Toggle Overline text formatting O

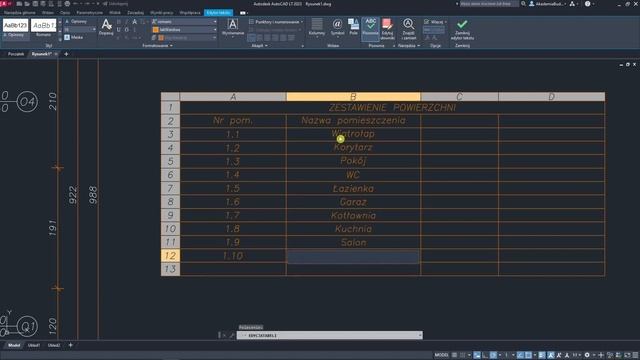pyautogui.click(x=127, y=30)
